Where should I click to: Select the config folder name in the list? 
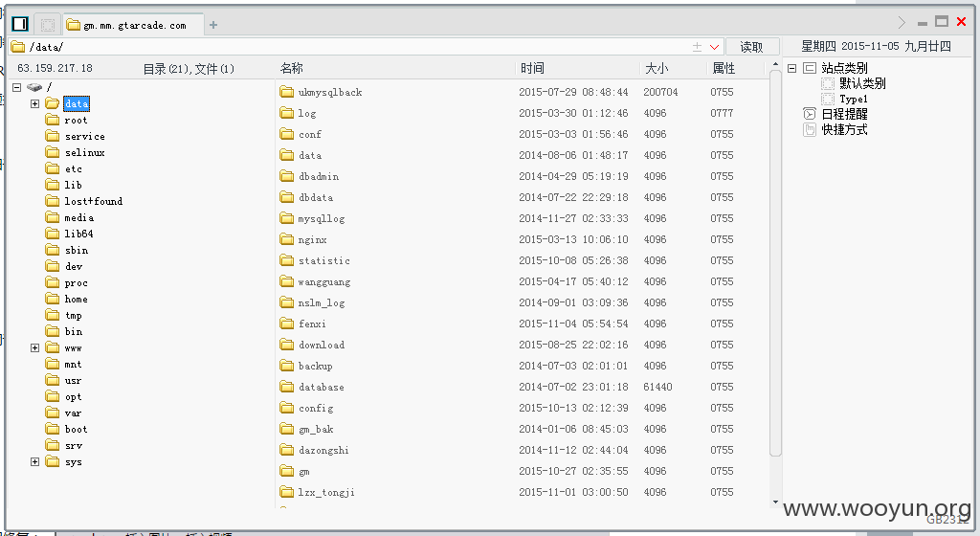click(x=316, y=408)
